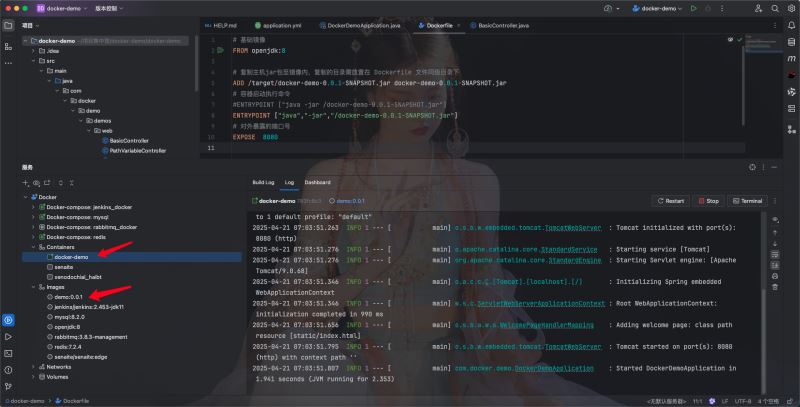Open the Run tool window icon
Image resolution: width=800 pixels, height=407 pixels.
[x=8, y=337]
